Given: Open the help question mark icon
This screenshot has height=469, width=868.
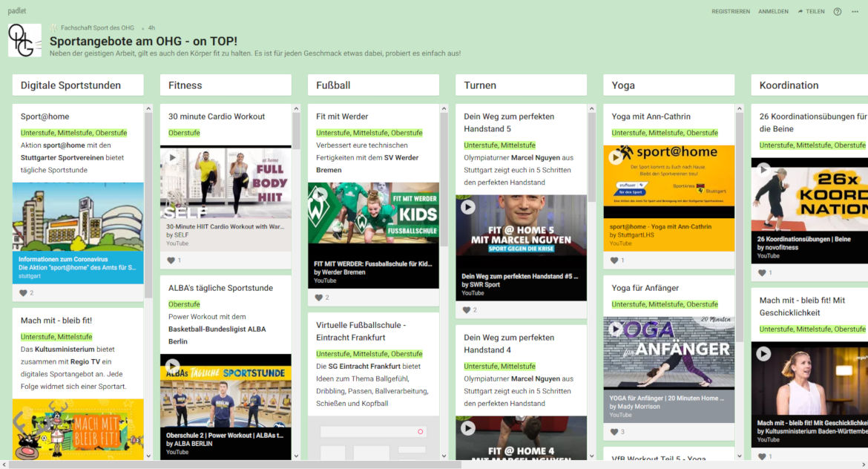Looking at the screenshot, I should (x=838, y=12).
